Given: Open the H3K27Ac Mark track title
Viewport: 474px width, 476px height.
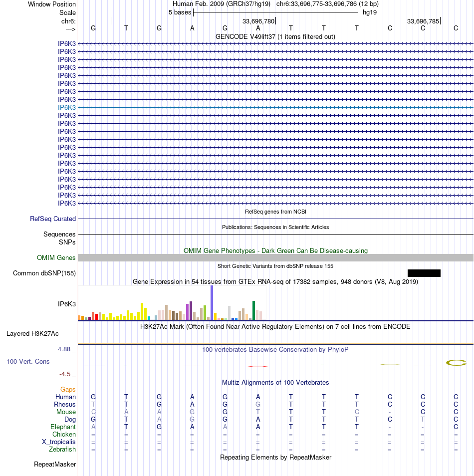Looking at the screenshot, I should pos(275,327).
